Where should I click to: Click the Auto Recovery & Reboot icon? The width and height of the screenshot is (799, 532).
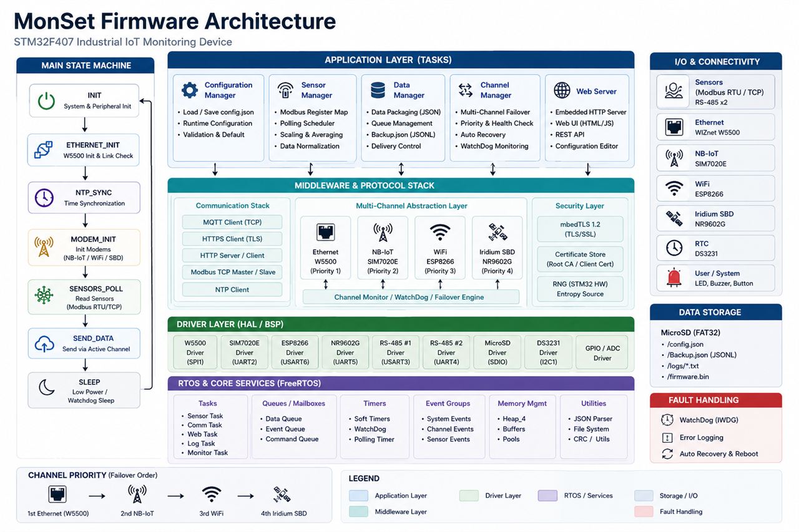(x=667, y=453)
